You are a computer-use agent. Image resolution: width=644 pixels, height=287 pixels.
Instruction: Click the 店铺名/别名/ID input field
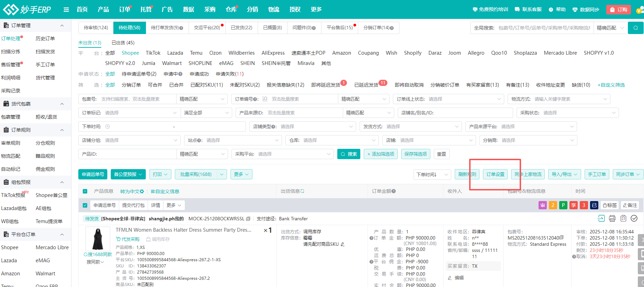(x=455, y=113)
